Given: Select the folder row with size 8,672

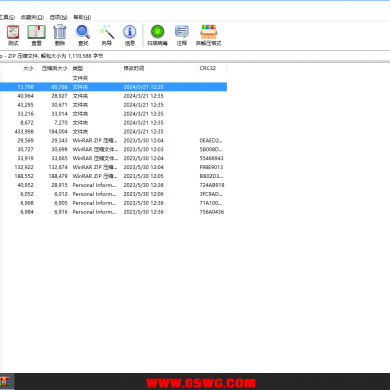Looking at the screenshot, I should (x=113, y=123).
